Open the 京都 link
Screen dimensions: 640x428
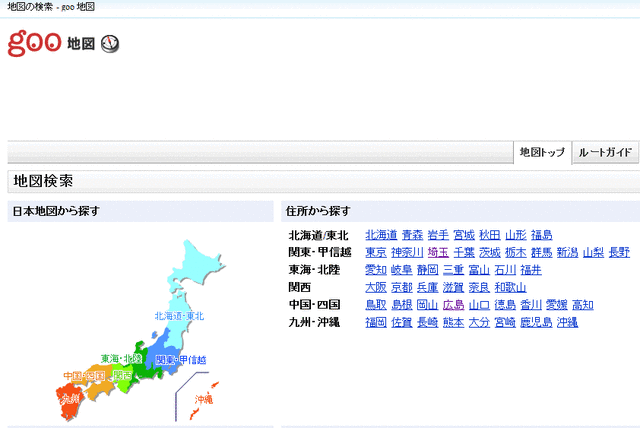tap(402, 288)
